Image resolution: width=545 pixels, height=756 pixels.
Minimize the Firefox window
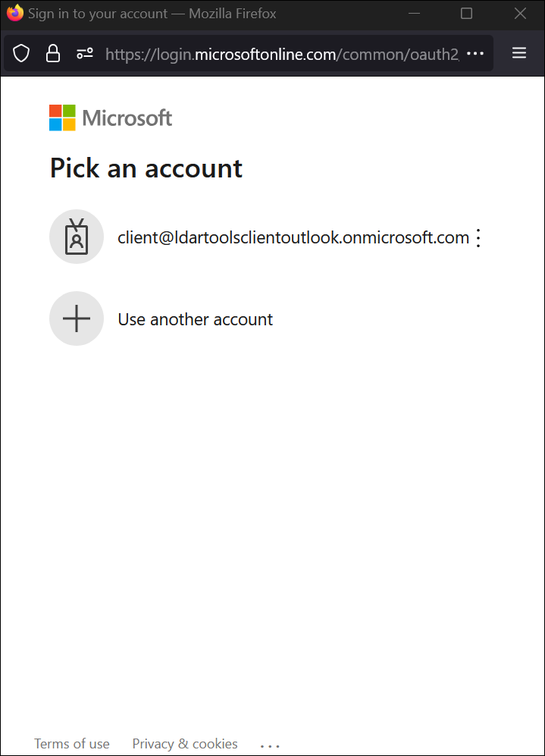pyautogui.click(x=415, y=14)
